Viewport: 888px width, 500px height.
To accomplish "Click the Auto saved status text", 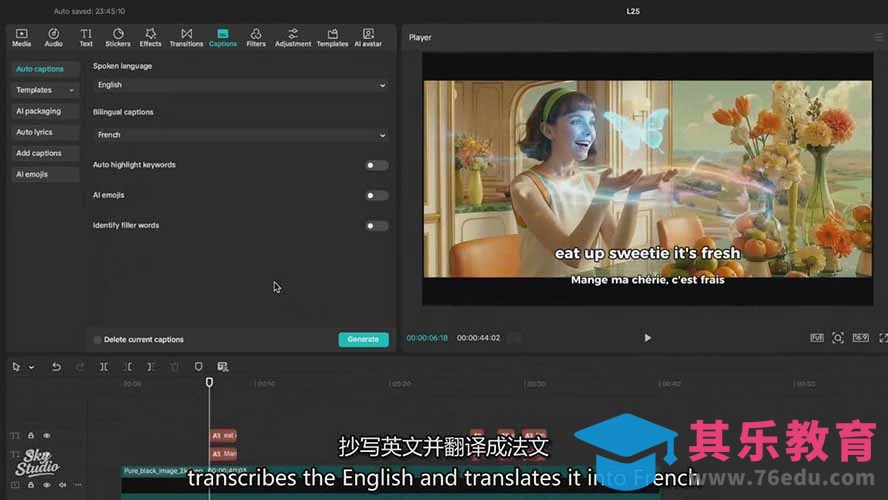I will (89, 11).
